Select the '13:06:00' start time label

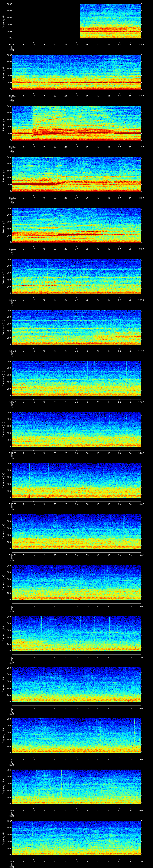(12, 147)
